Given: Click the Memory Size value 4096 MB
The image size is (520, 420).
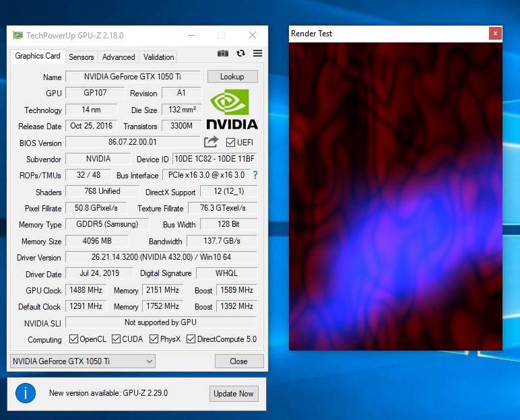Looking at the screenshot, I should pyautogui.click(x=97, y=241).
